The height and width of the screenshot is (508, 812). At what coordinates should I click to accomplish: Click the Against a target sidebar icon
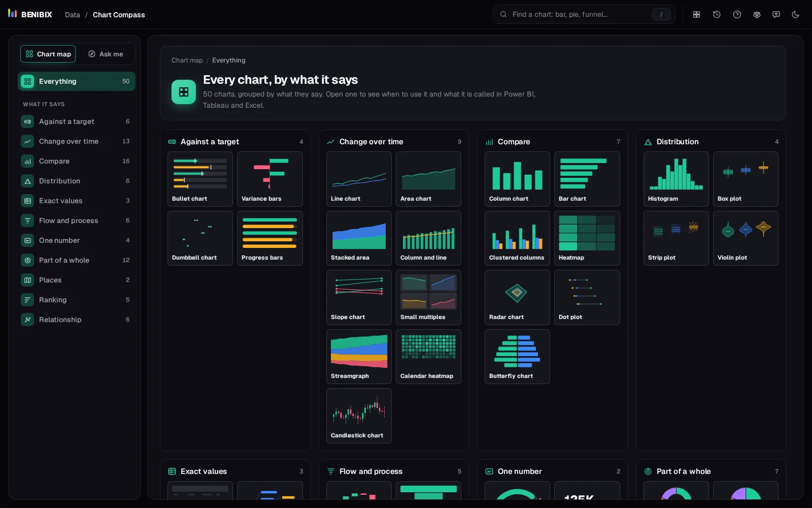27,121
